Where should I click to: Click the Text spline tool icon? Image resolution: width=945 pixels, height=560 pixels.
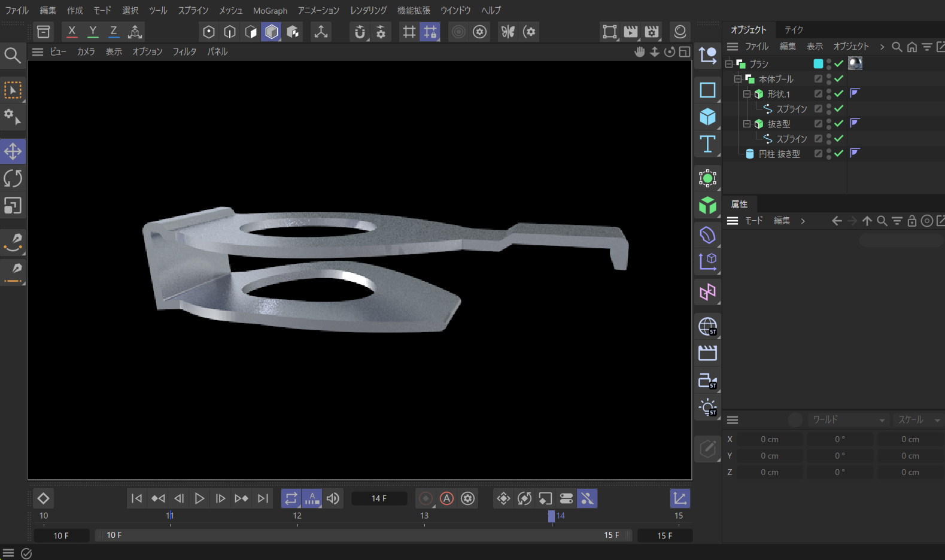click(707, 144)
